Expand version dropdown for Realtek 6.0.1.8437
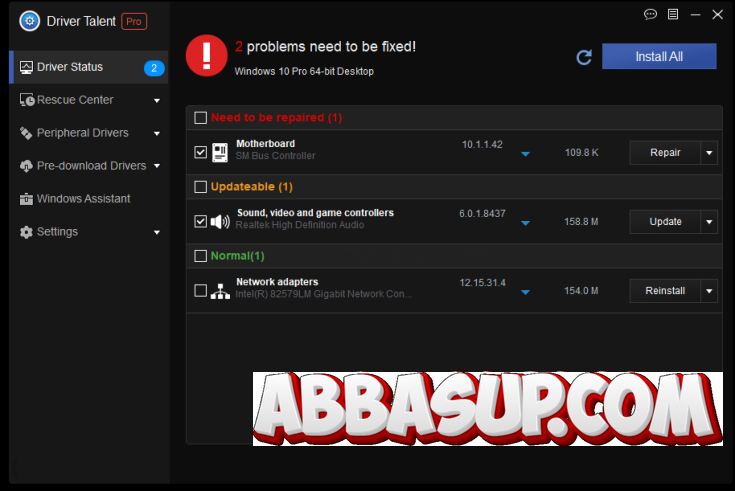The height and width of the screenshot is (491, 735). [525, 223]
